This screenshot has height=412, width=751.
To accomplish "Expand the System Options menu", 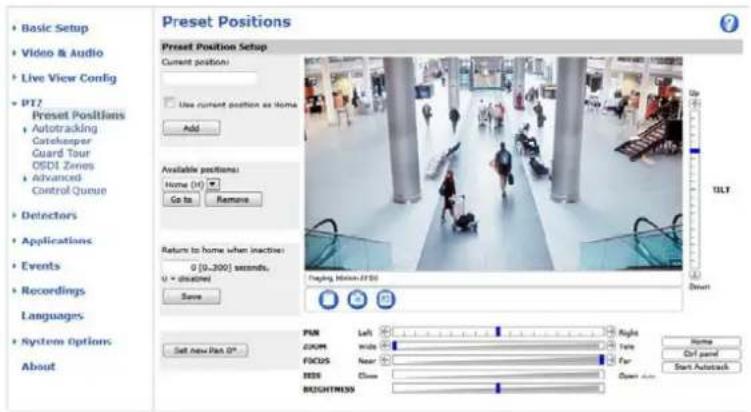I will [66, 342].
